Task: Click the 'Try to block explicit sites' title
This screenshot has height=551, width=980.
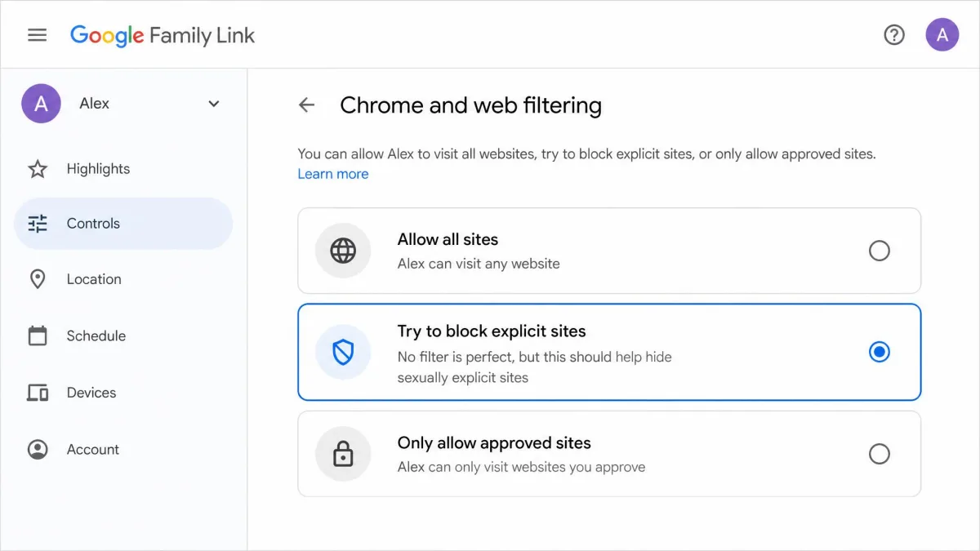Action: coord(492,331)
